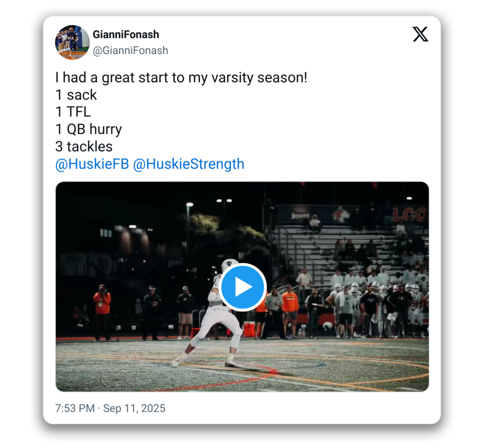Click the GianniFonash display name
This screenshot has width=484, height=448.
(126, 34)
